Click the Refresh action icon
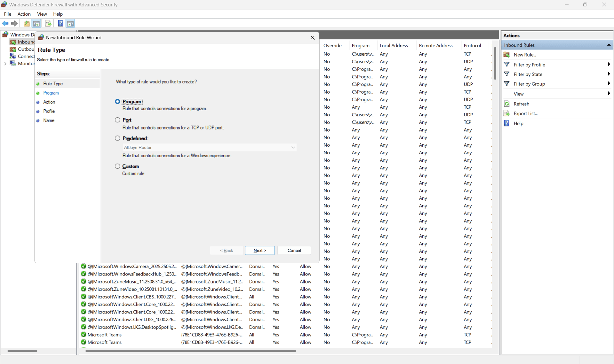This screenshot has height=364, width=614. point(507,104)
